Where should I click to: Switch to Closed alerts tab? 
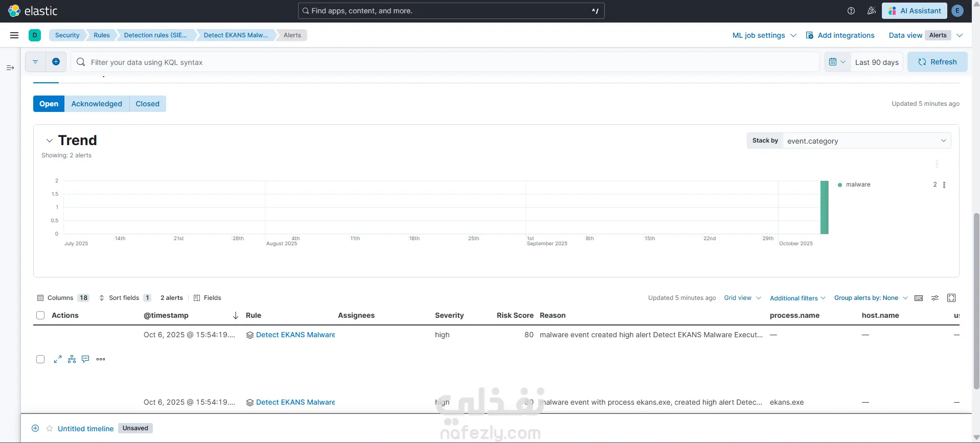pyautogui.click(x=147, y=104)
